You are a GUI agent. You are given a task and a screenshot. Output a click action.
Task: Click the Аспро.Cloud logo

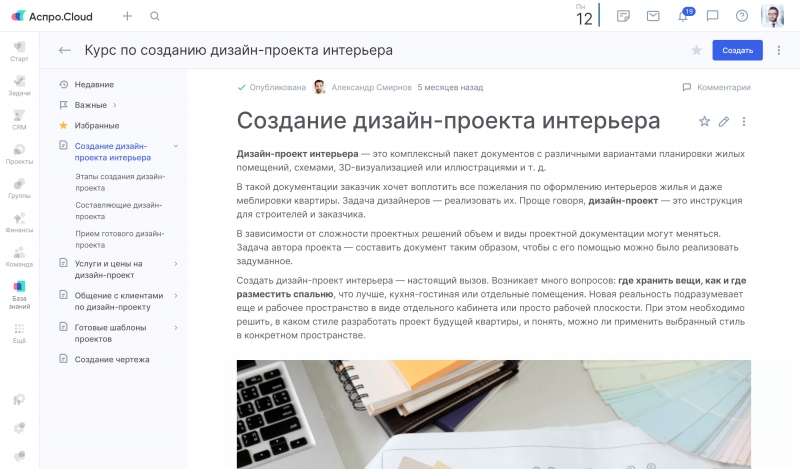click(x=52, y=16)
